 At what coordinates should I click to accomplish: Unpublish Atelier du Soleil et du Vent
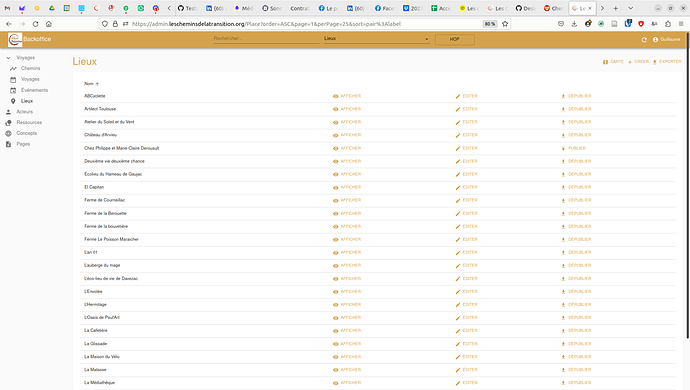576,122
